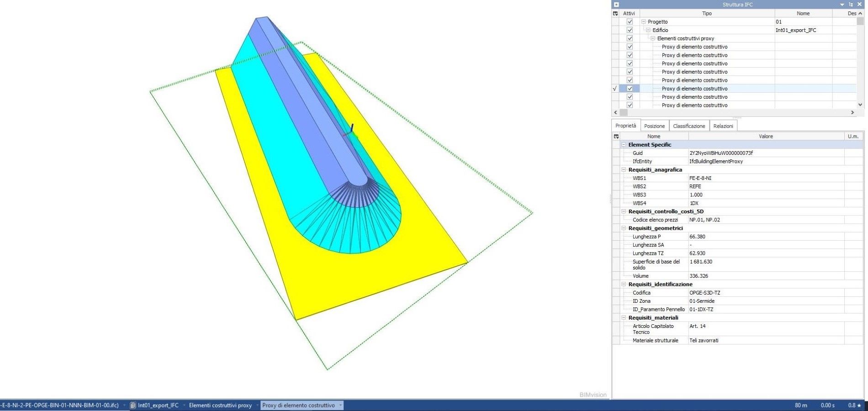The image size is (868, 411).
Task: Click the square panel icon left of Struttura IFC title
Action: point(616,5)
